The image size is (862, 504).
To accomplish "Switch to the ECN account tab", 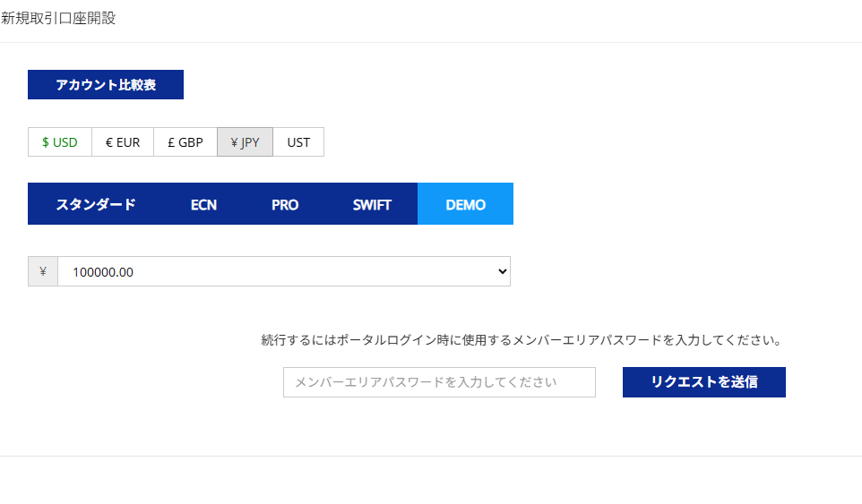I will 203,204.
